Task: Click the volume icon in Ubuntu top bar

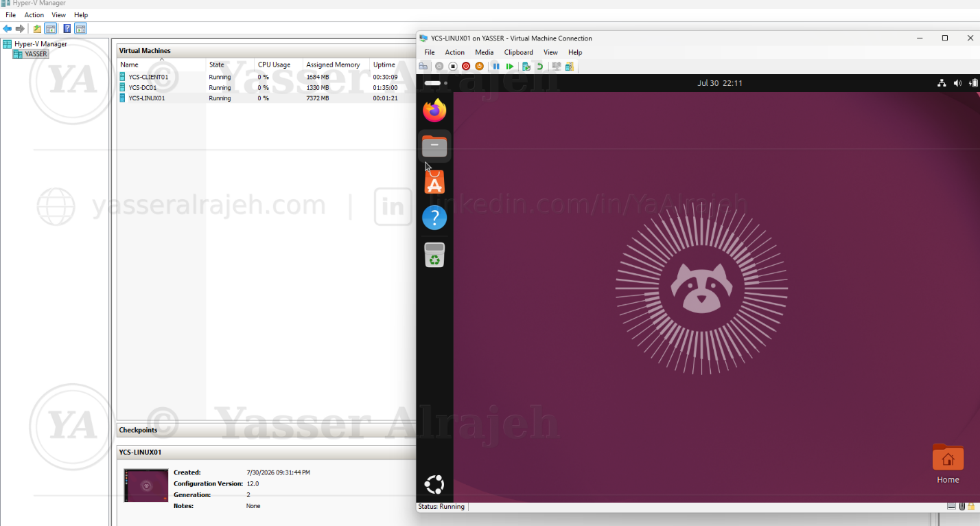Action: [x=958, y=83]
